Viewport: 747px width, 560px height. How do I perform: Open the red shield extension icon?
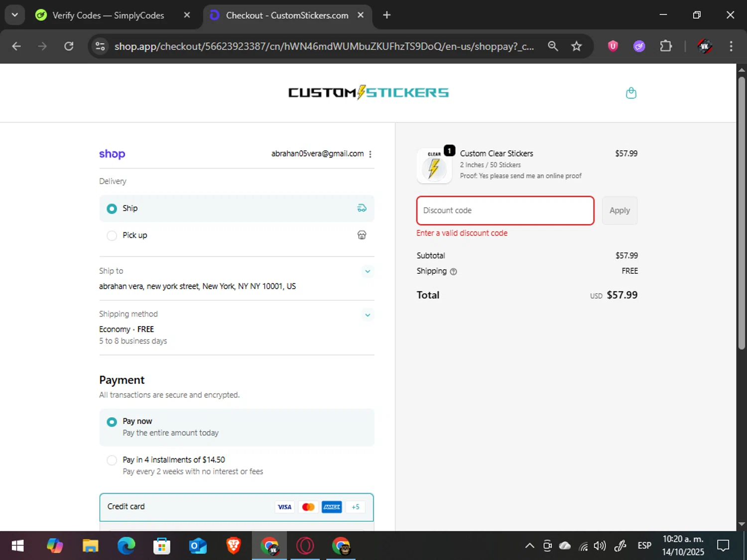(x=613, y=46)
